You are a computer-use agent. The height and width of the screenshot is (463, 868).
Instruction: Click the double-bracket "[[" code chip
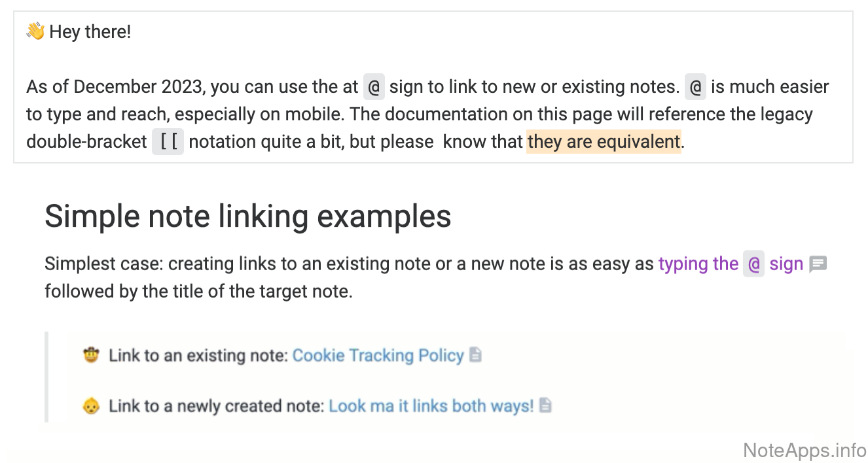click(168, 141)
